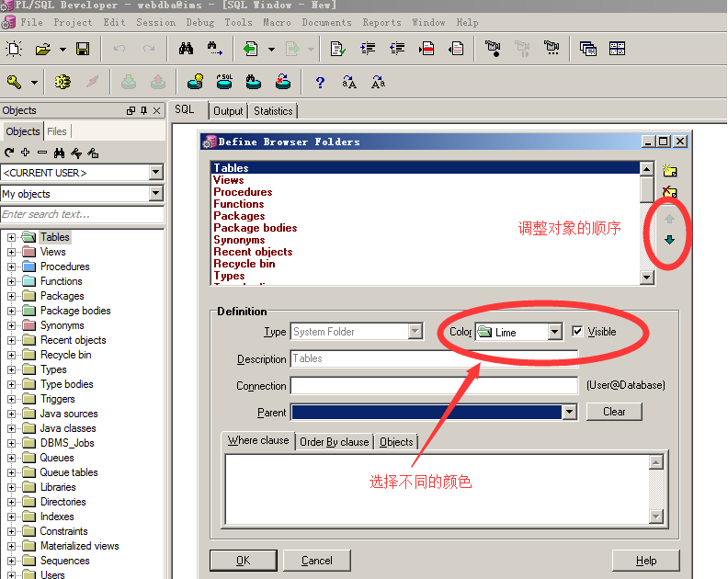Click the Log on key icon
The image size is (728, 579).
(x=15, y=82)
